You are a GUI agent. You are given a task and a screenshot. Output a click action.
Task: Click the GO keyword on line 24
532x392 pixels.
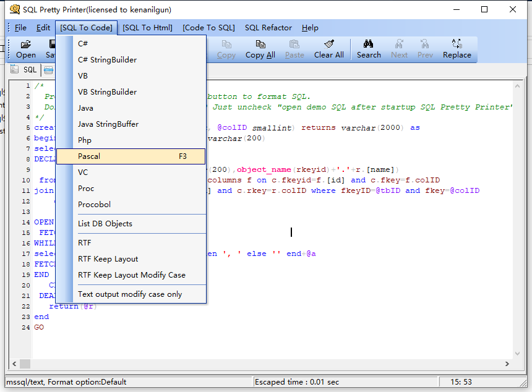click(39, 328)
